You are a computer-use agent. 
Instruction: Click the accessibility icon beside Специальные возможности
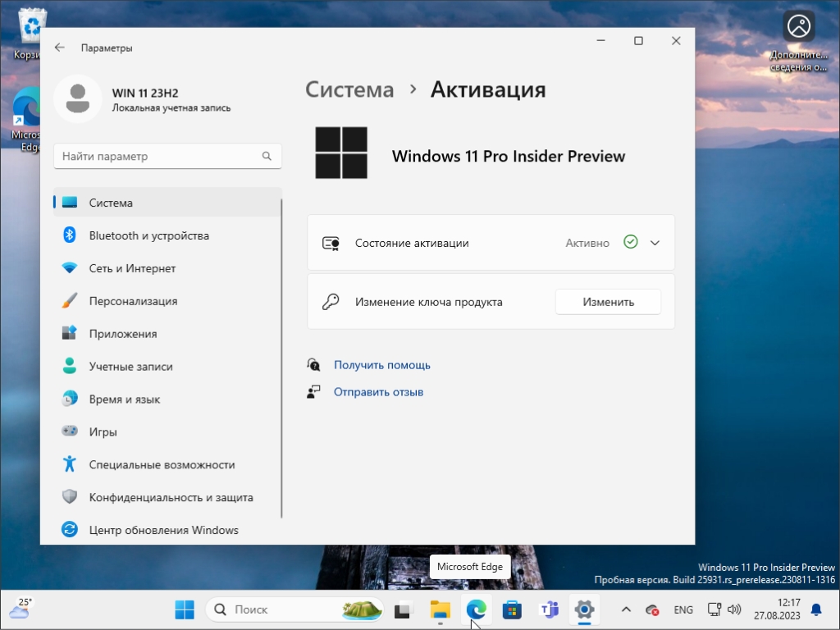(70, 464)
